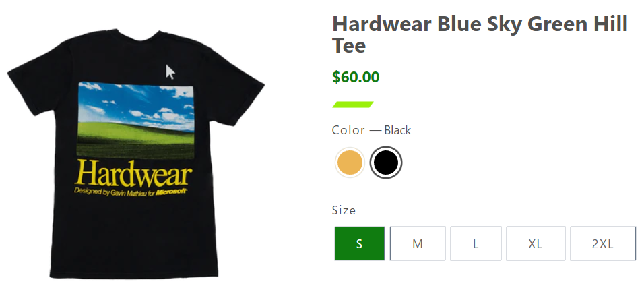The height and width of the screenshot is (290, 644).
Task: Click the "Size" label text
Action: 344,210
